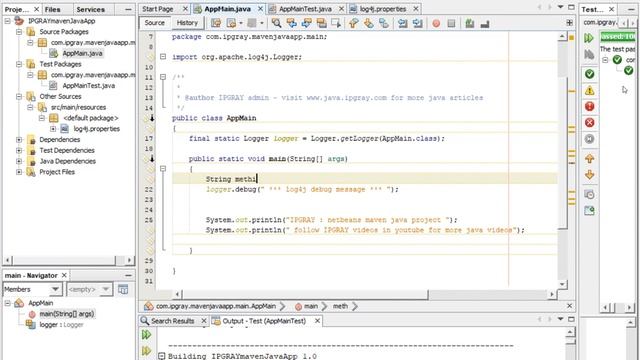The image size is (640, 360).
Task: Open Members combo box in Navigator
Action: click(x=32, y=289)
